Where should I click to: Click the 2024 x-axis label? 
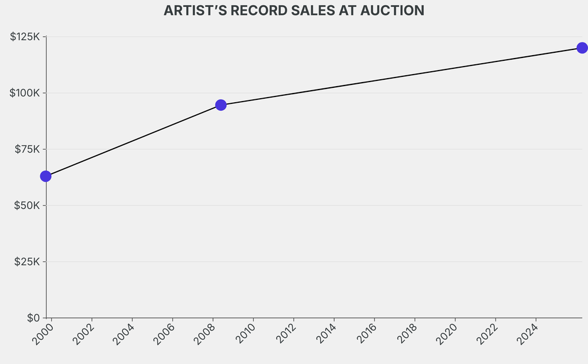527,334
